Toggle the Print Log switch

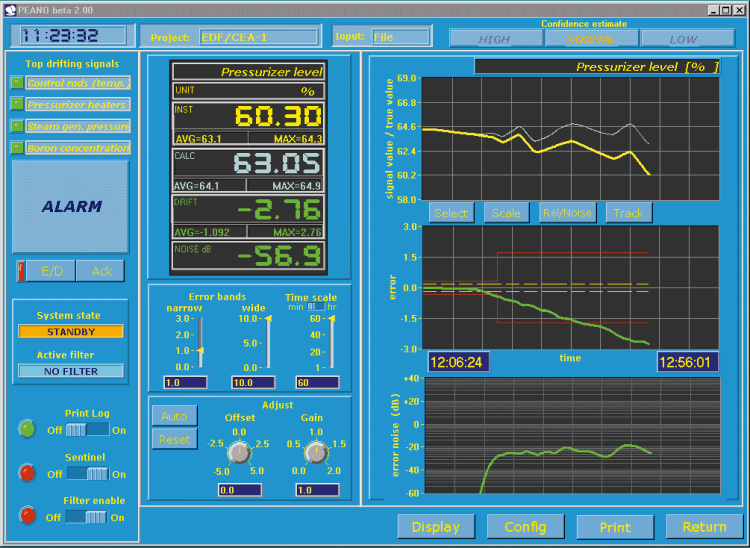[x=95, y=429]
